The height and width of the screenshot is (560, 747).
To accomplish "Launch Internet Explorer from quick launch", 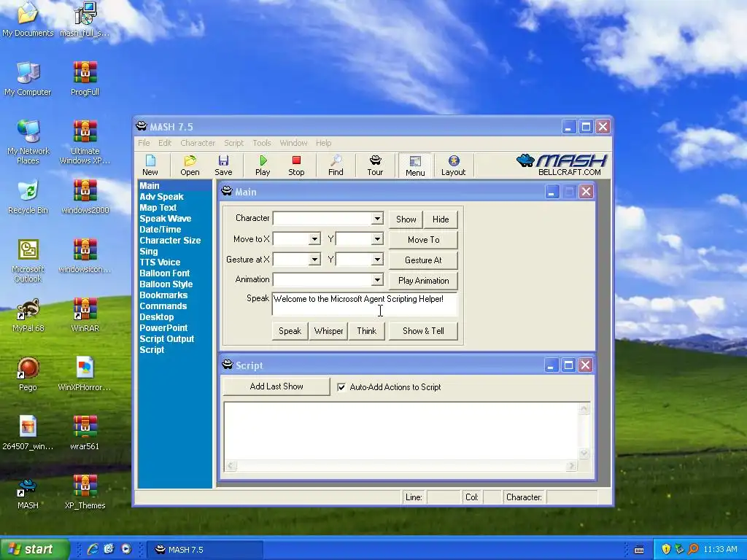I will [93, 549].
